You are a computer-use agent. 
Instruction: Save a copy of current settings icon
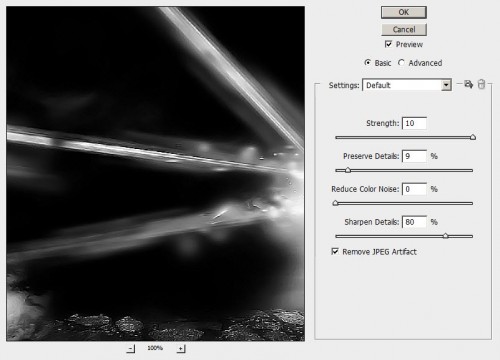(468, 84)
